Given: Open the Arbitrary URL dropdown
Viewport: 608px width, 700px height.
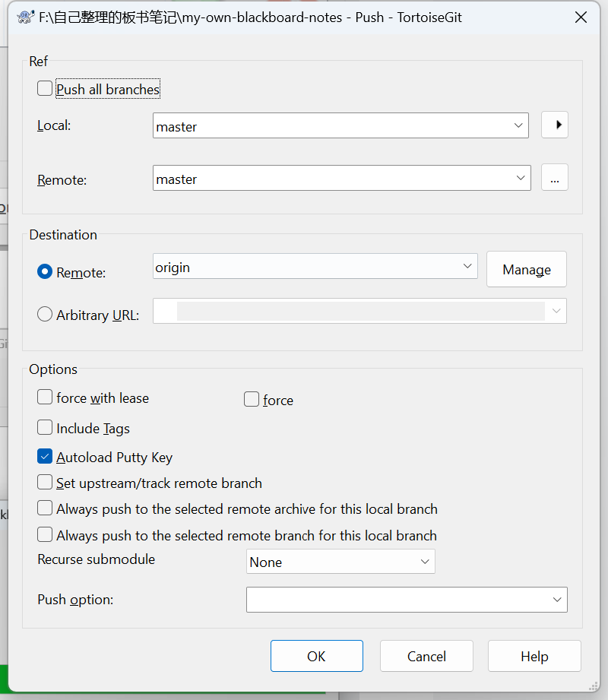Looking at the screenshot, I should click(556, 311).
